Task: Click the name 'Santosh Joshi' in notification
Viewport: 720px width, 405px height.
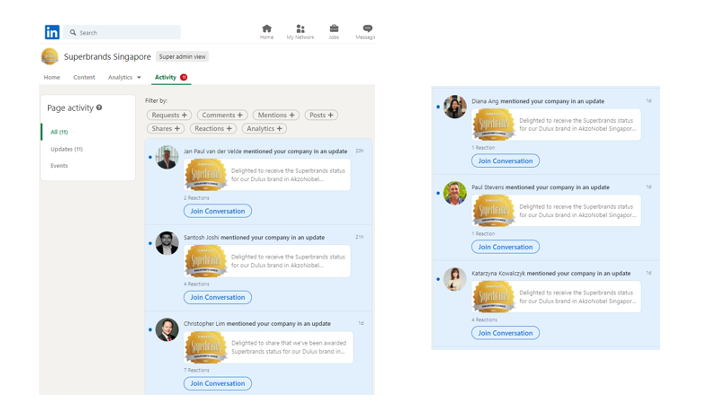Action: coord(201,237)
